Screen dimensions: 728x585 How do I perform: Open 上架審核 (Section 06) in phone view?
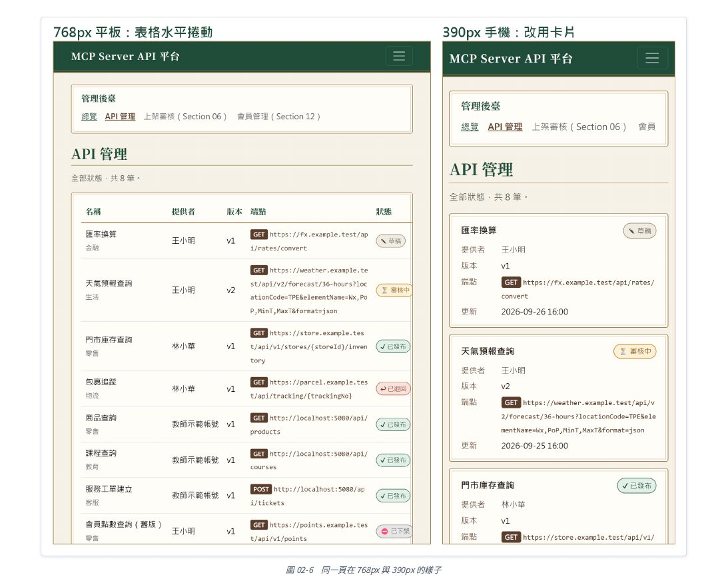click(579, 127)
